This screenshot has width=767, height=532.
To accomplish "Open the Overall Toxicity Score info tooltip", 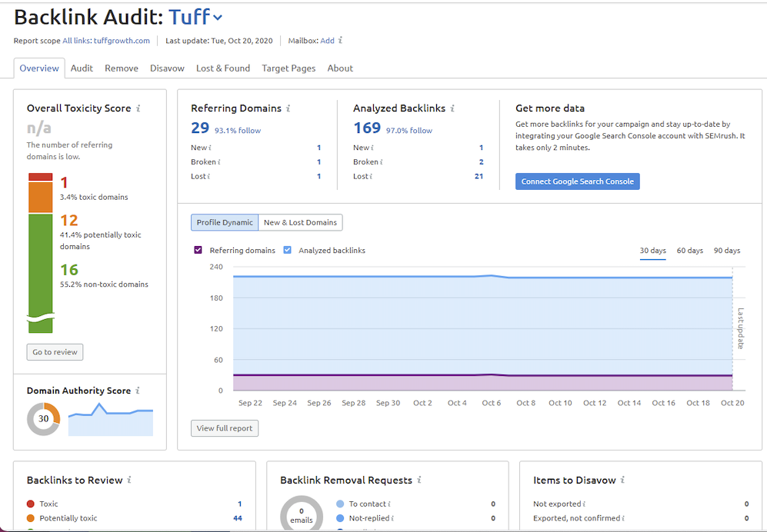I will point(137,108).
